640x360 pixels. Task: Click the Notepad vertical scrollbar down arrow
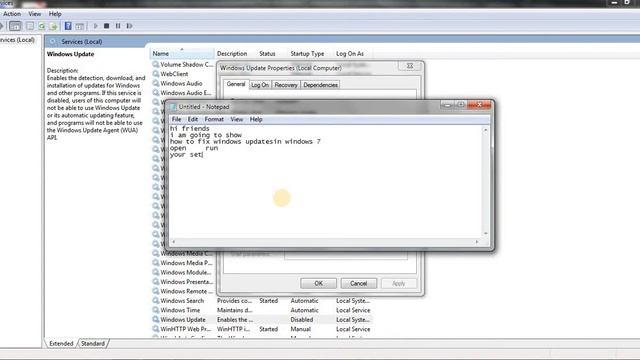point(485,233)
